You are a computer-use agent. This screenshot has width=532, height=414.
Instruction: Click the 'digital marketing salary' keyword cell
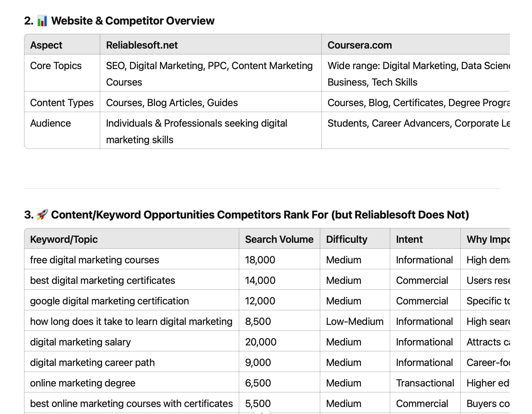point(80,342)
